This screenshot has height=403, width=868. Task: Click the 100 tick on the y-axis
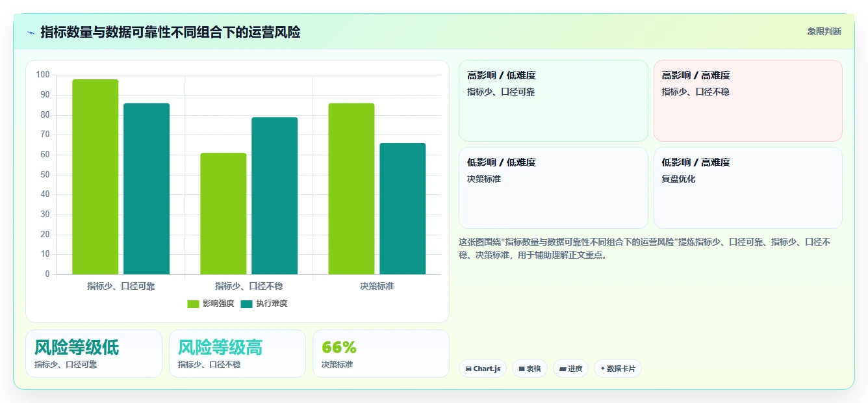click(x=43, y=75)
